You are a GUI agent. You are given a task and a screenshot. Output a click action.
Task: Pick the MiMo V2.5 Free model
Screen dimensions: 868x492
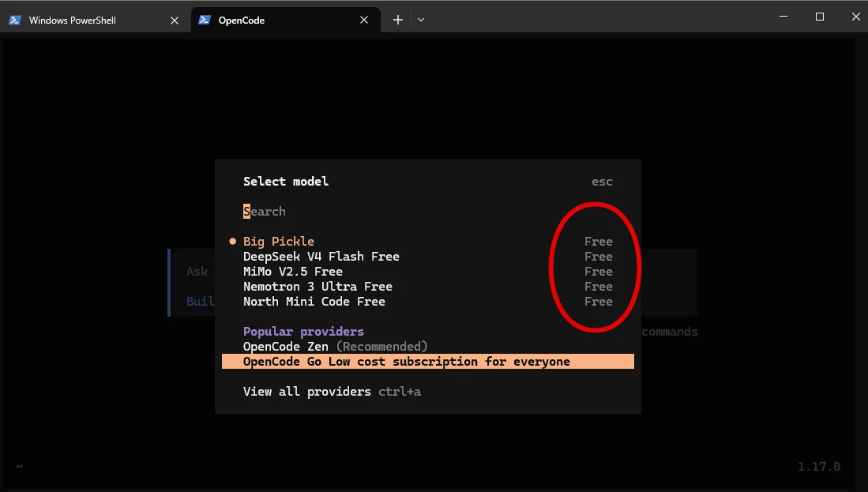pyautogui.click(x=427, y=271)
